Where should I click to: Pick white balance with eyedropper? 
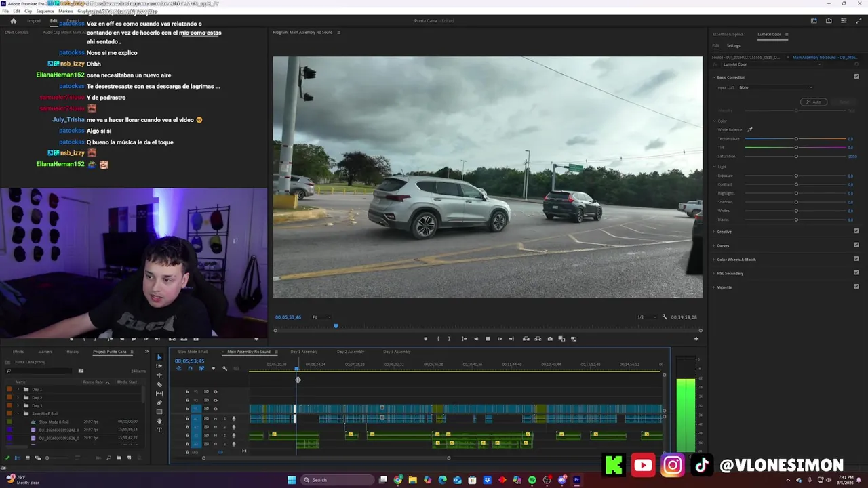click(750, 129)
